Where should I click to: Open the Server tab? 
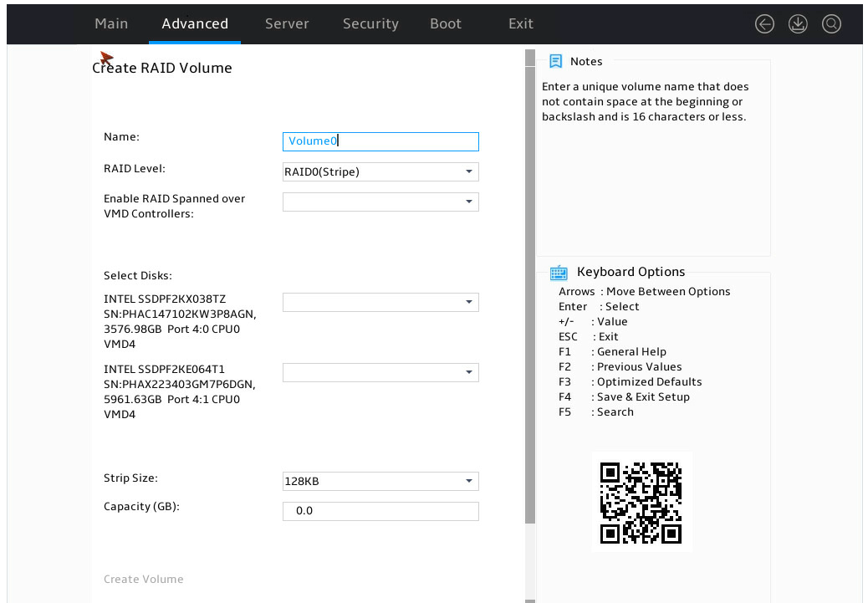(287, 23)
